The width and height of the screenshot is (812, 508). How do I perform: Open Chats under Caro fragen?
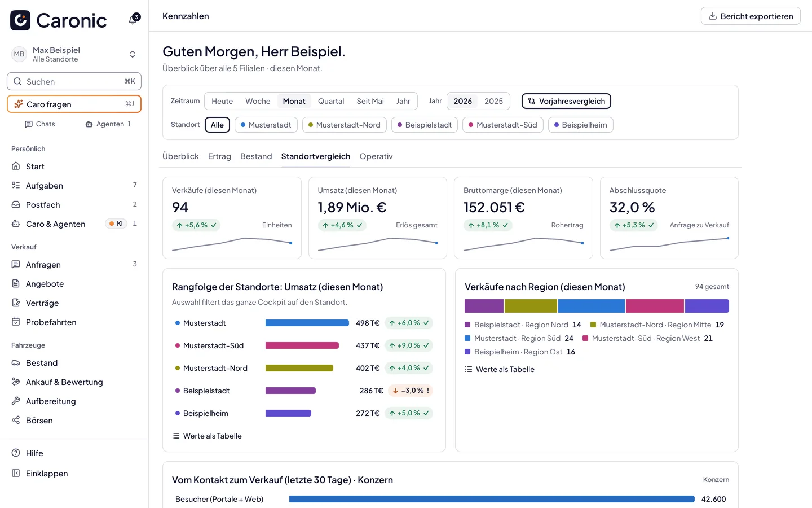pos(40,124)
